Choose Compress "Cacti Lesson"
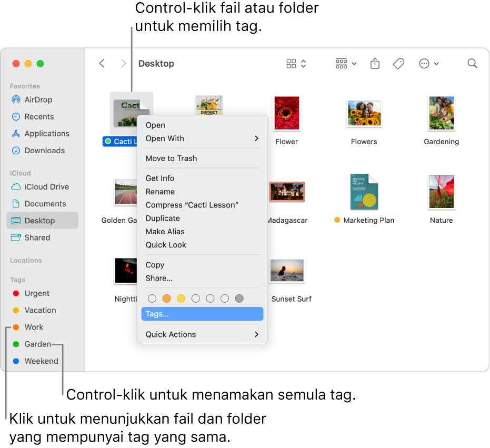The height and width of the screenshot is (448, 490). click(202, 205)
